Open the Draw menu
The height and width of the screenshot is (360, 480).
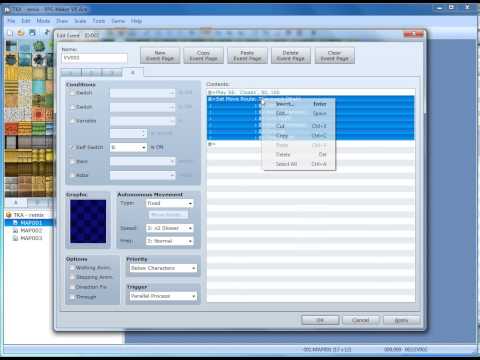click(x=62, y=21)
